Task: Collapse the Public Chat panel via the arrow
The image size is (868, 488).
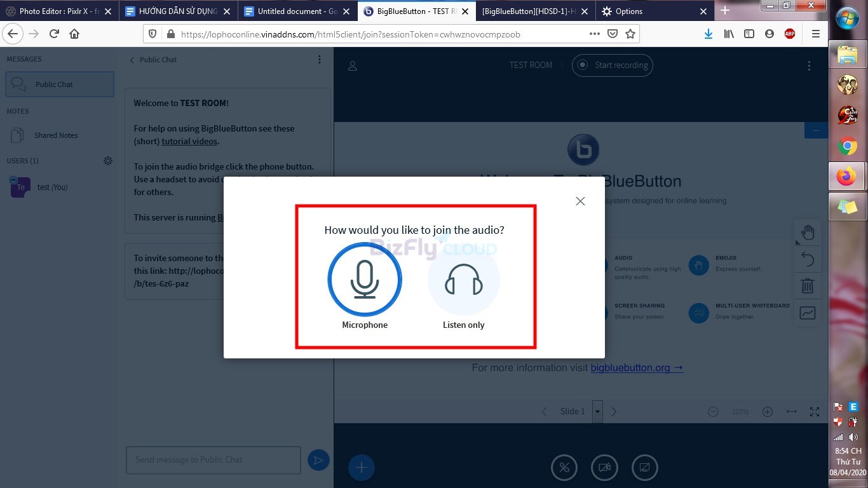Action: click(132, 60)
